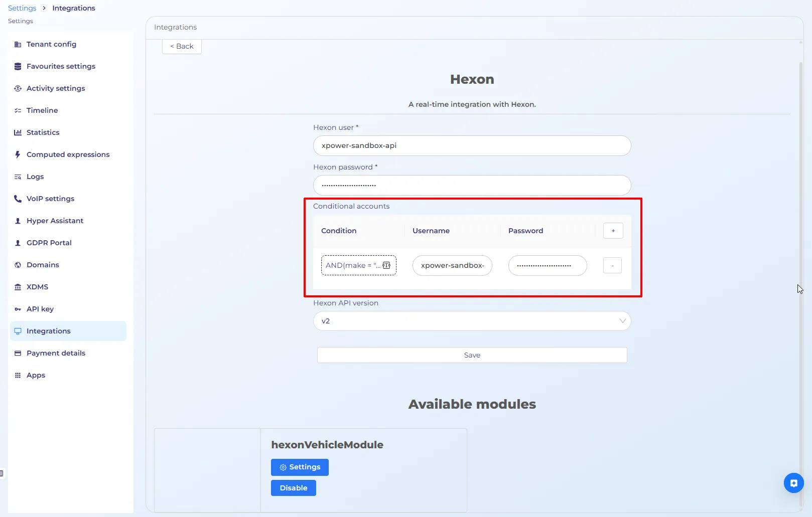Viewport: 812px width, 517px height.
Task: Open the Hyper Assistant page
Action: tap(68, 221)
